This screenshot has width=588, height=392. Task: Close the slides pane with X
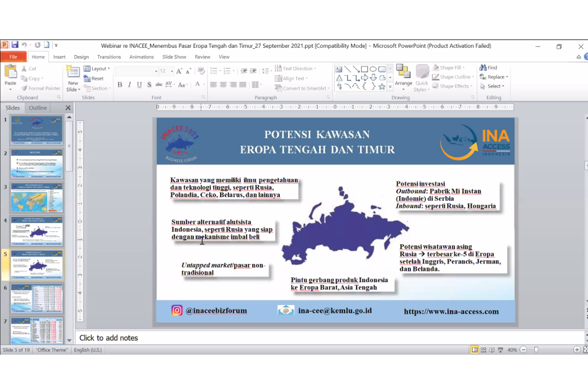point(68,108)
